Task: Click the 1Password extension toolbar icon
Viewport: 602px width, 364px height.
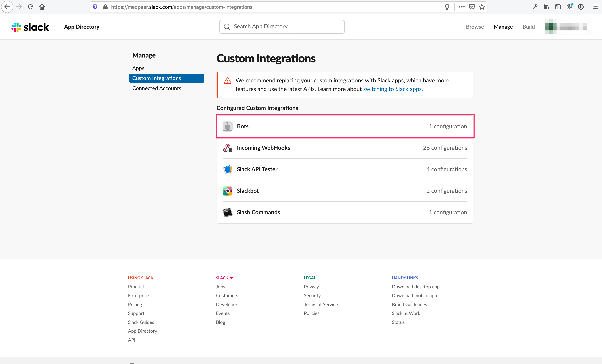Action: [x=581, y=7]
